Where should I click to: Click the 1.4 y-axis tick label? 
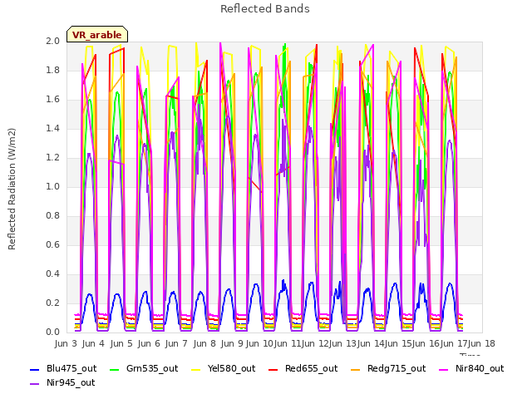(52, 129)
